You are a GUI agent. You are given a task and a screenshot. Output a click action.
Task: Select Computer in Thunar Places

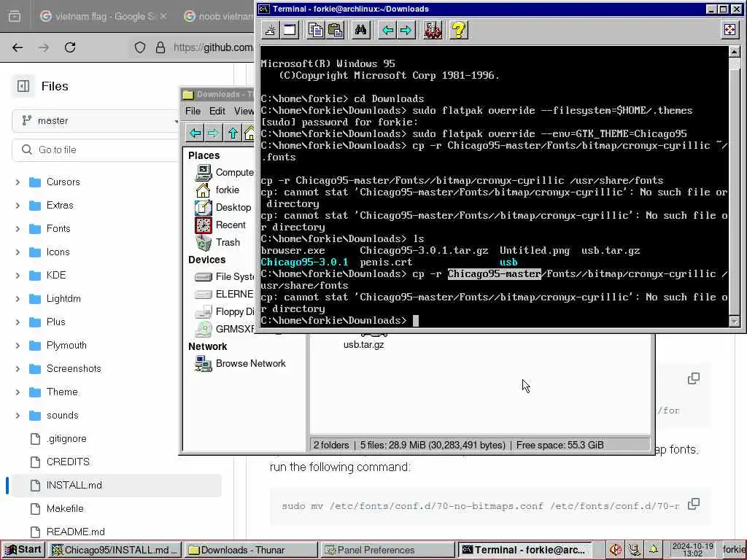tap(225, 172)
